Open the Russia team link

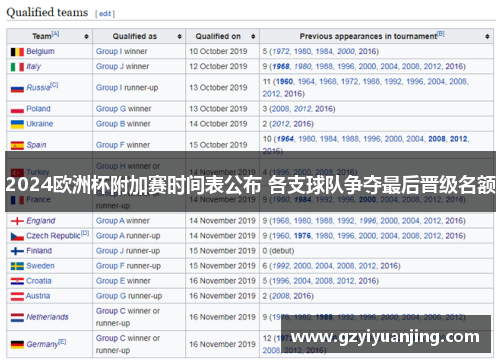(38, 87)
